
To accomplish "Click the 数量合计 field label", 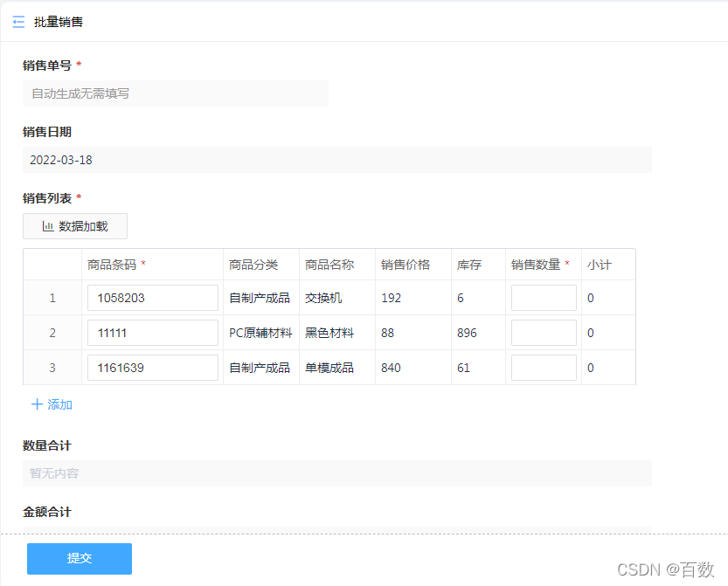I will (47, 445).
